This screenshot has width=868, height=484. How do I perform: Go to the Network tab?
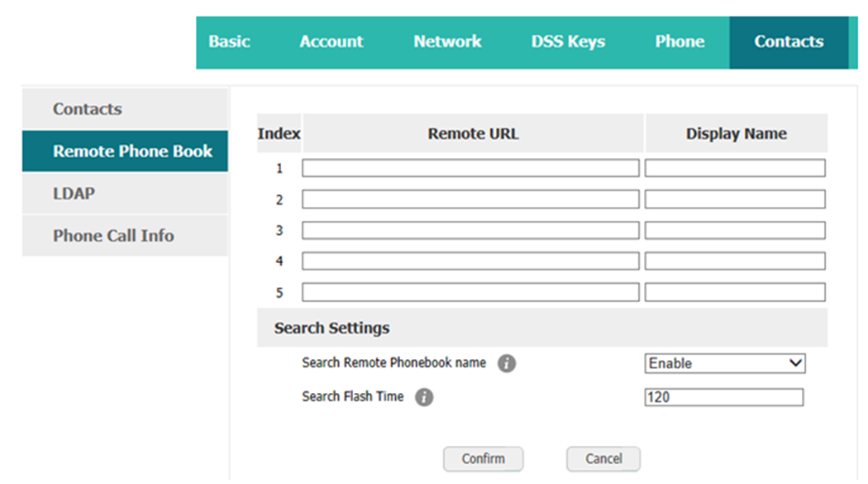(x=447, y=42)
